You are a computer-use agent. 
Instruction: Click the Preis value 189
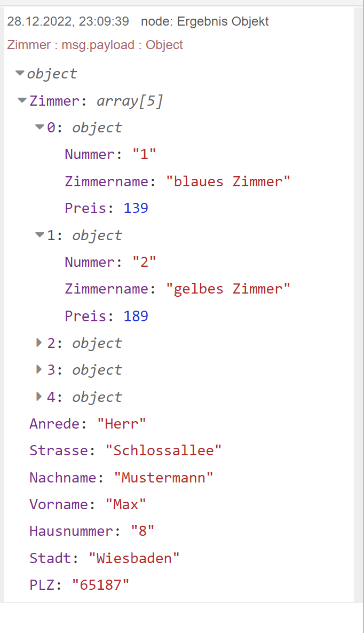point(136,316)
